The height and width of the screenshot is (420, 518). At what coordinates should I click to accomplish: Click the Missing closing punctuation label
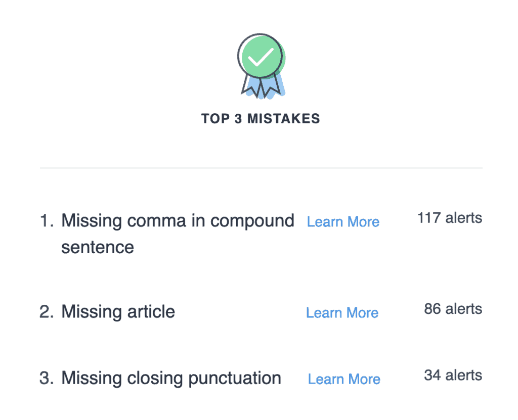point(171,378)
